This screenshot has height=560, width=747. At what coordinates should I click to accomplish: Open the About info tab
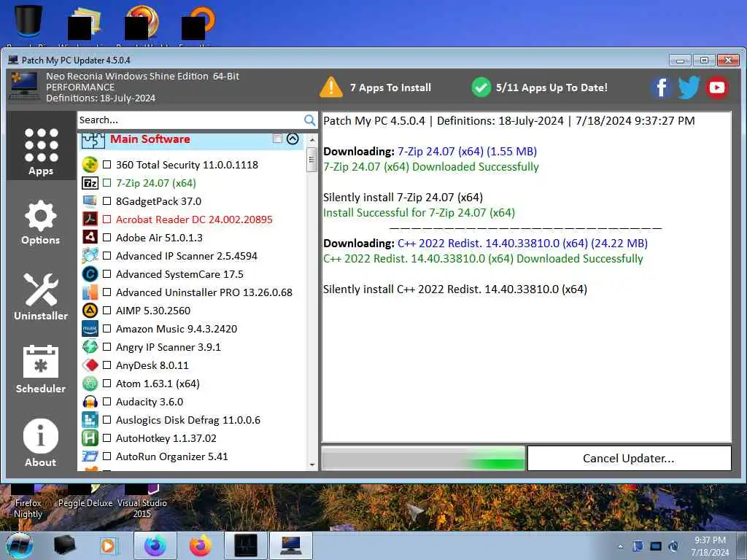(41, 443)
